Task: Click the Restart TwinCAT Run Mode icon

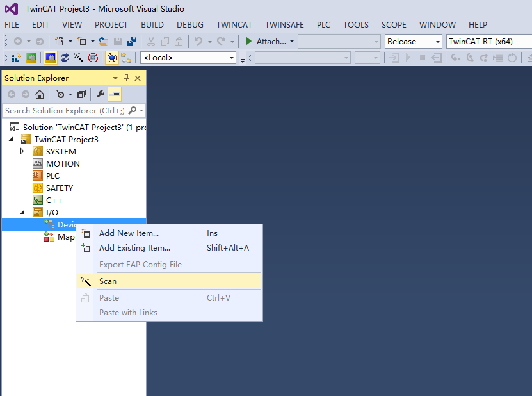Action: (x=31, y=58)
